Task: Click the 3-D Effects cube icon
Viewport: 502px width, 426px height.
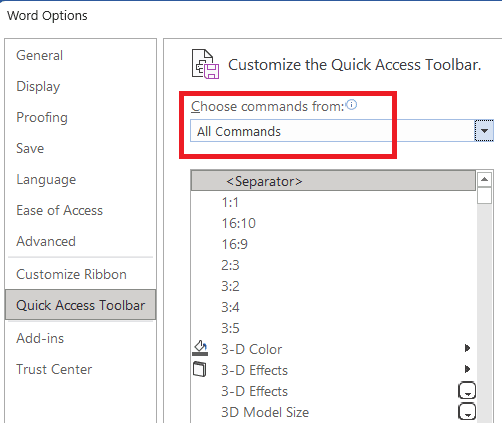Action: tap(200, 369)
